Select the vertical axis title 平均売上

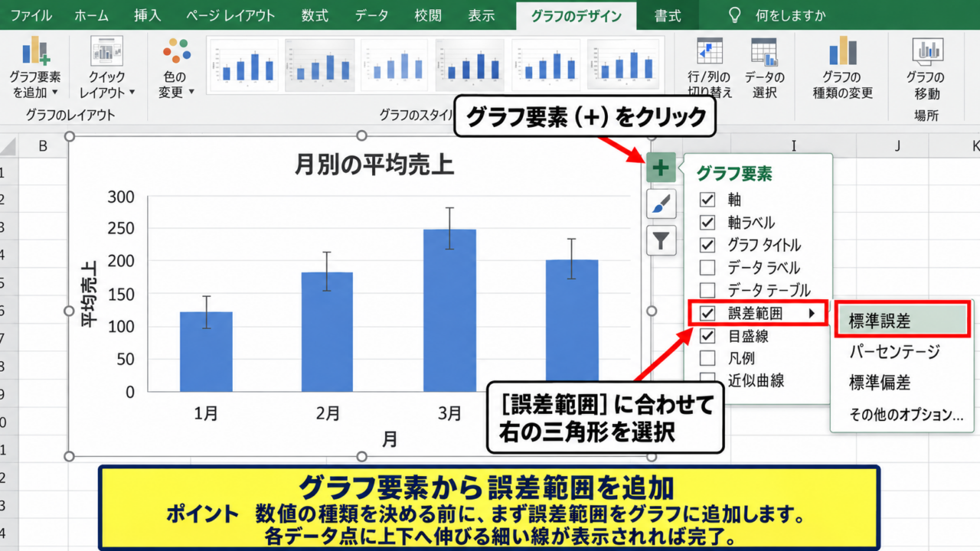90,294
